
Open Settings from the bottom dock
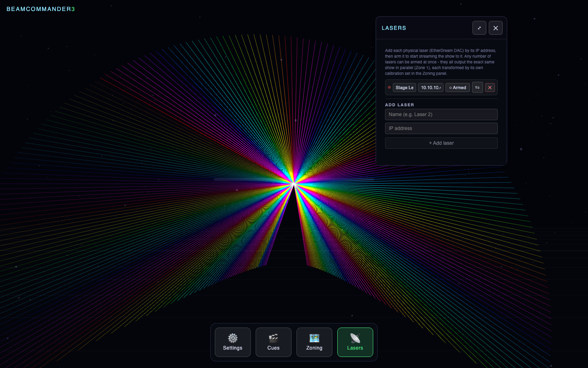point(233,342)
